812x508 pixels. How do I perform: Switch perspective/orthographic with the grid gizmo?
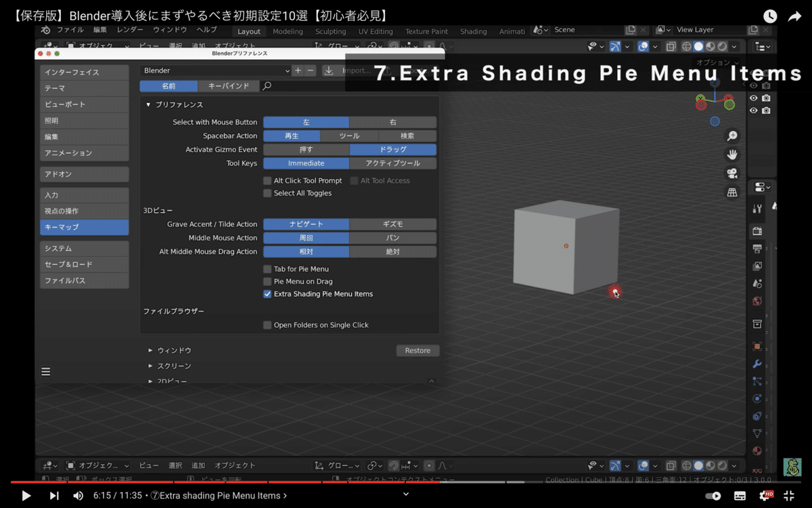pyautogui.click(x=732, y=192)
